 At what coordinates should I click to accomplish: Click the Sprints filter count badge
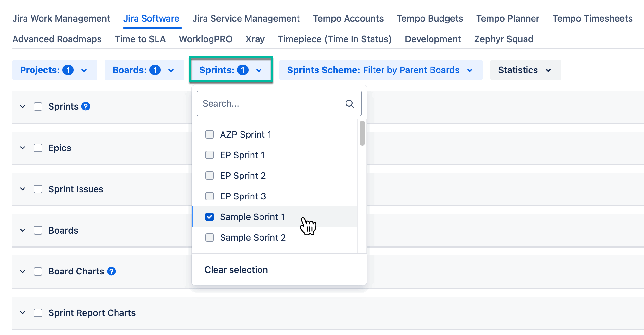point(243,70)
